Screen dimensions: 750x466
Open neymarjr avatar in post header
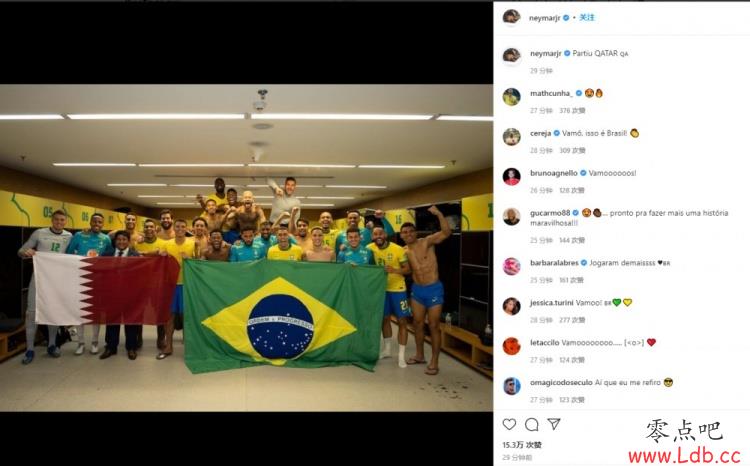511,17
